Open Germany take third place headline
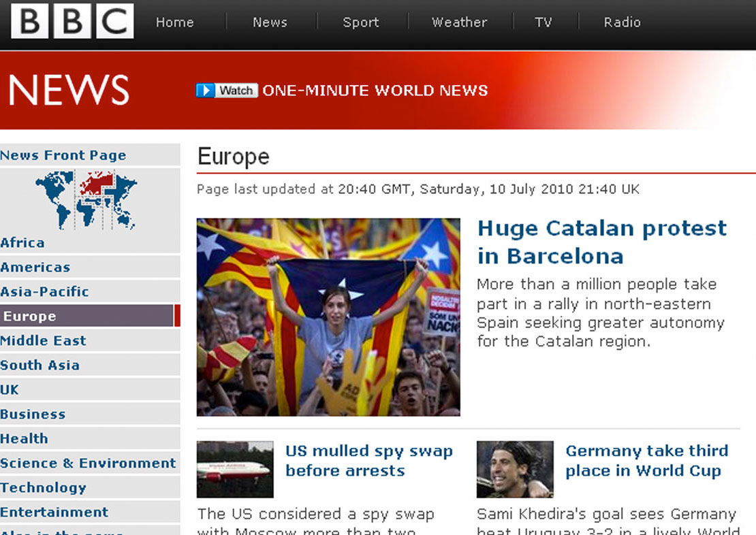Screen dimensions: 756x535 [646, 461]
